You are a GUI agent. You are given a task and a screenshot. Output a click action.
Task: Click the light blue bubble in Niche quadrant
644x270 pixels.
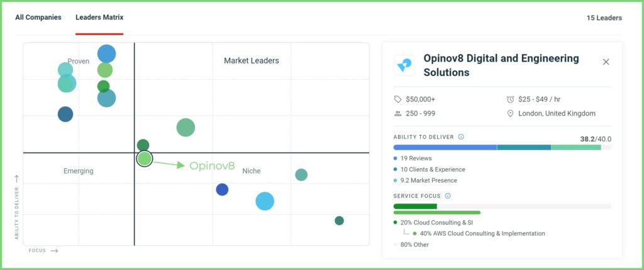[x=265, y=201]
